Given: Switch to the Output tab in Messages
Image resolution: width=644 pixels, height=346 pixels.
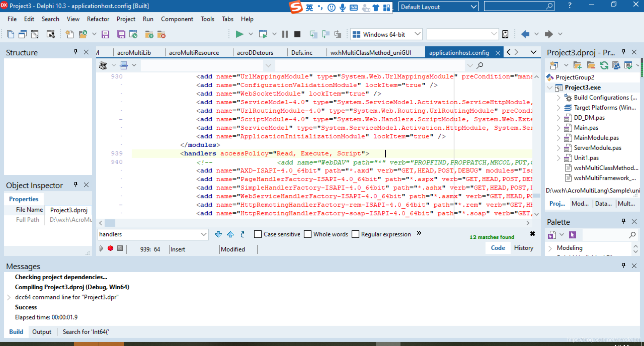Looking at the screenshot, I should coord(42,332).
